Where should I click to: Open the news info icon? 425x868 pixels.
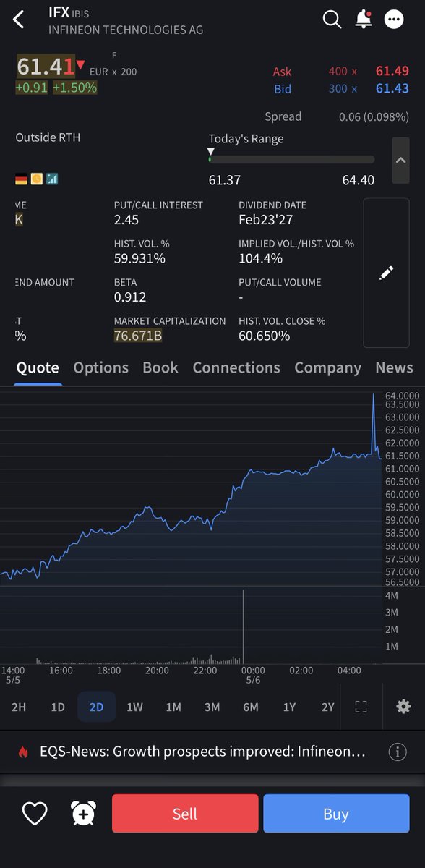398,752
